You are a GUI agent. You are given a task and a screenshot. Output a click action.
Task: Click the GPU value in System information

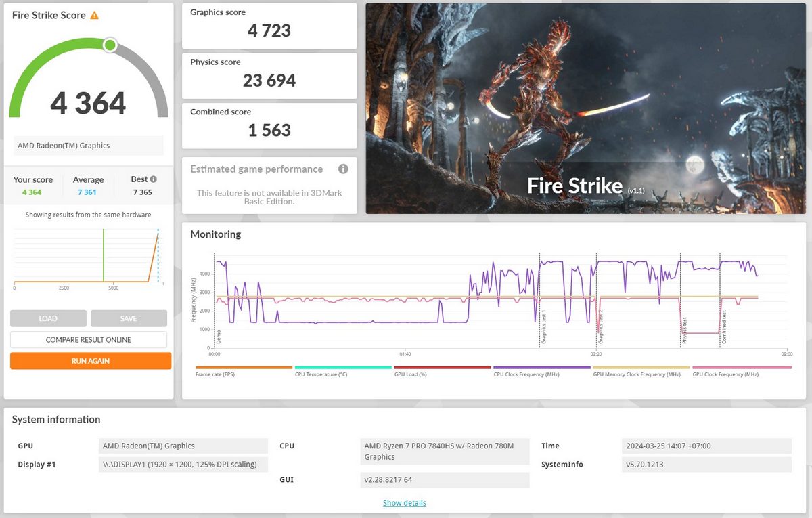pyautogui.click(x=183, y=446)
